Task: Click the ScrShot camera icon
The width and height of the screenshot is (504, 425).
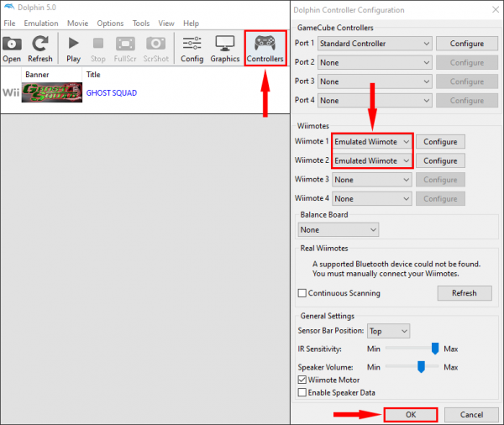Action: click(155, 44)
